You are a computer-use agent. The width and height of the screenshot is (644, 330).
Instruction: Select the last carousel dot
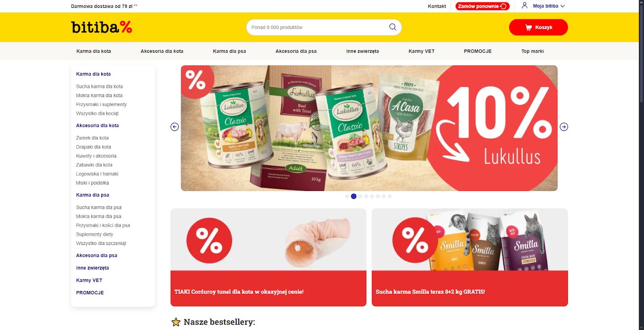point(390,196)
